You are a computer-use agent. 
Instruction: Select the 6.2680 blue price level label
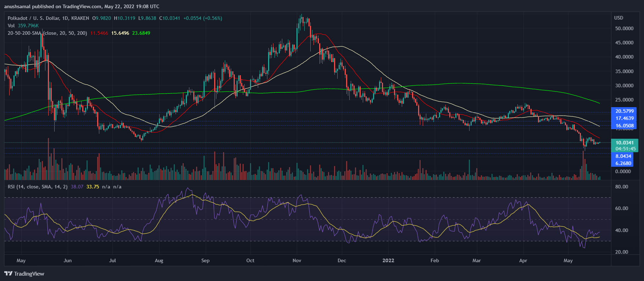[x=623, y=163]
